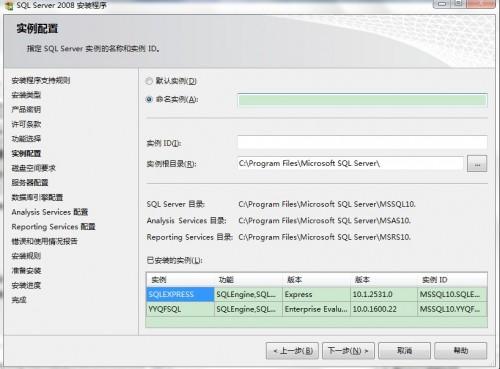The image size is (500, 369).
Task: Click version cell 10.0.1600.22
Action: [x=384, y=309]
